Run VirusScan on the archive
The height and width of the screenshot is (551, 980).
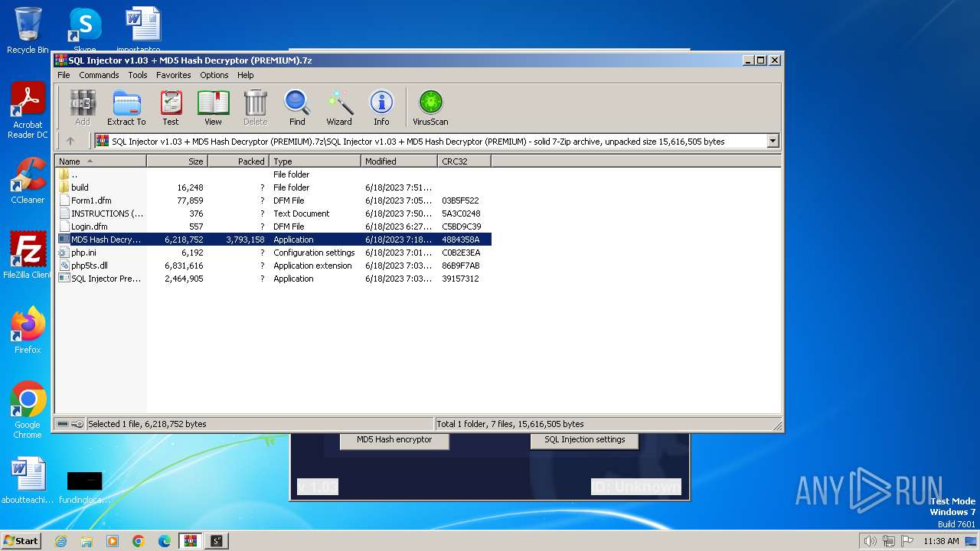tap(430, 108)
